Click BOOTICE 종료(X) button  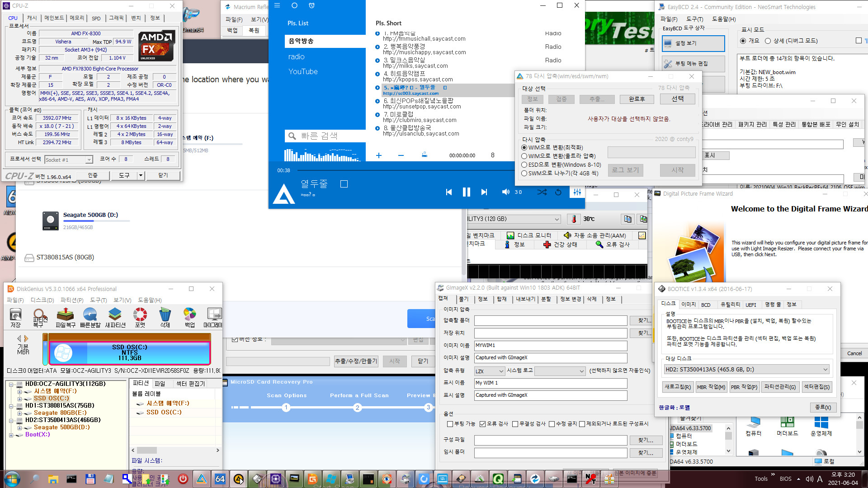[823, 408]
